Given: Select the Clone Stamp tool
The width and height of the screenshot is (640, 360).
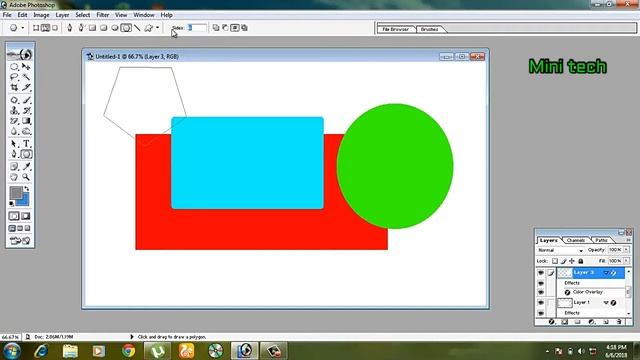Looking at the screenshot, I should click(x=14, y=111).
